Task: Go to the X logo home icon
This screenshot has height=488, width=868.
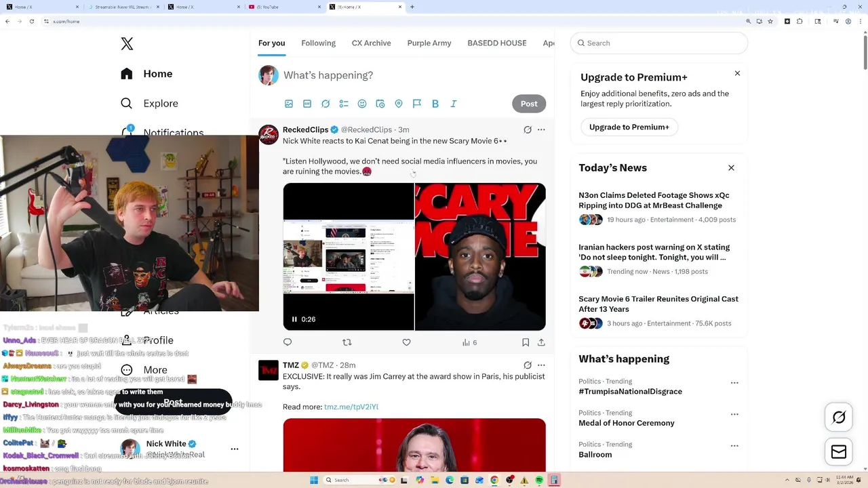Action: pos(127,44)
